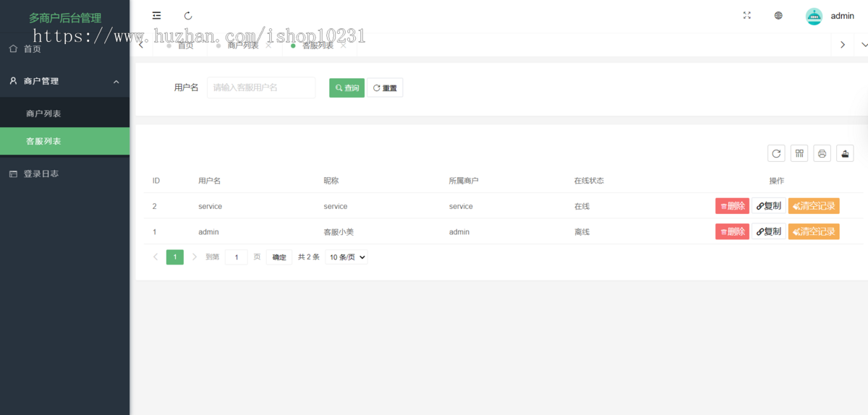
Task: Click the 多商户后台管理 logo title
Action: (x=65, y=18)
